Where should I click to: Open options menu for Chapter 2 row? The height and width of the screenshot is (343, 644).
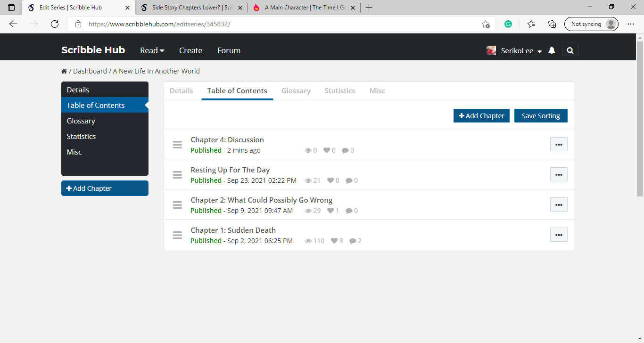[559, 204]
